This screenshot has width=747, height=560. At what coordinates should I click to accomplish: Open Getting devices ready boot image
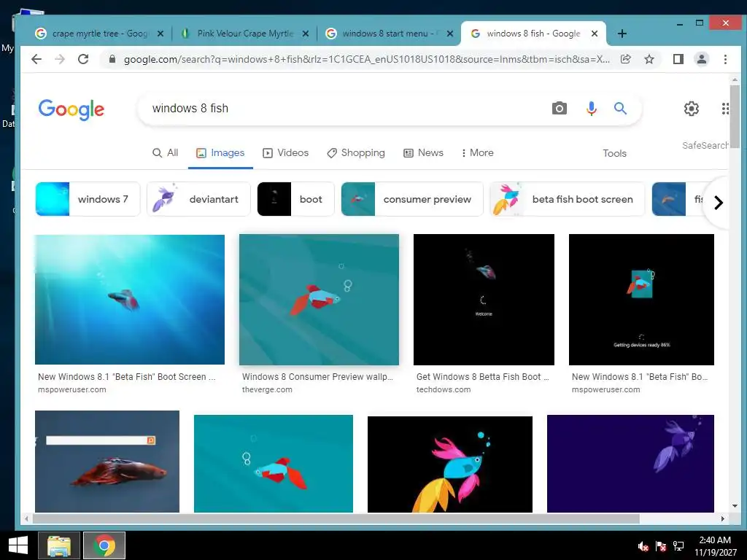coord(641,300)
